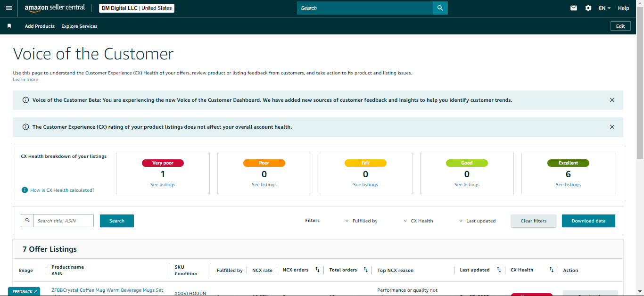Click the small search icon in title filter
The image size is (644, 296).
27,221
